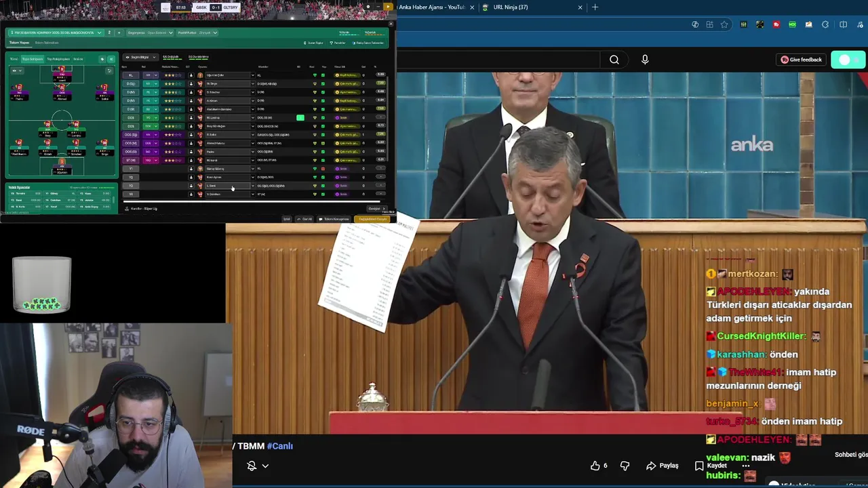Click the heart icon in the ST (M) row
Viewport: 868px width, 488px height.
pyautogui.click(x=315, y=160)
